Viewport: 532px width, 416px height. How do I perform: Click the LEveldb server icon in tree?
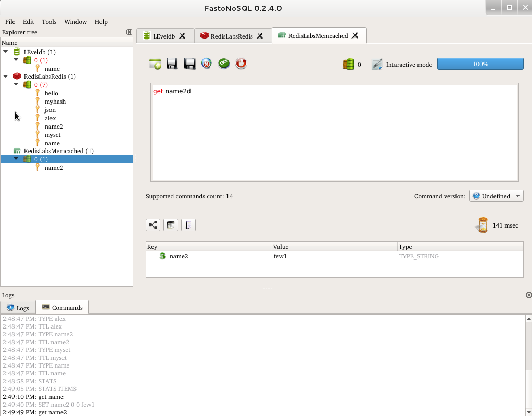tap(17, 52)
